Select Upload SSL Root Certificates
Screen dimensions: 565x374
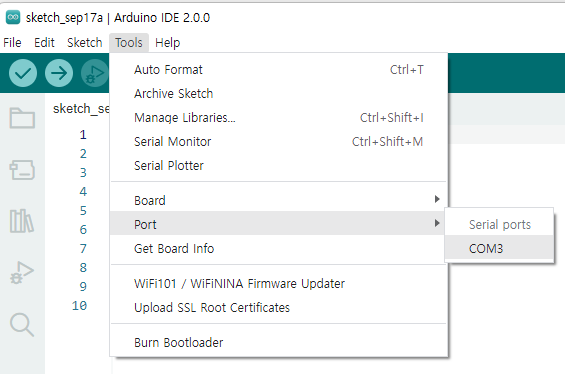[279, 307]
